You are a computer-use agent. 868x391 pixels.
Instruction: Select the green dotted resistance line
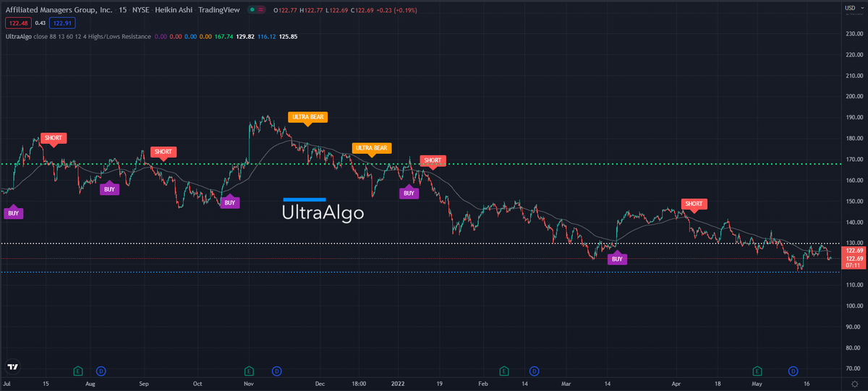coord(420,164)
